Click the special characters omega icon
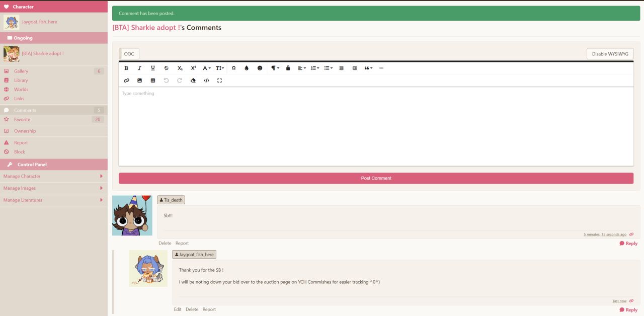Screen dimensions: 644x316 pyautogui.click(x=233, y=68)
